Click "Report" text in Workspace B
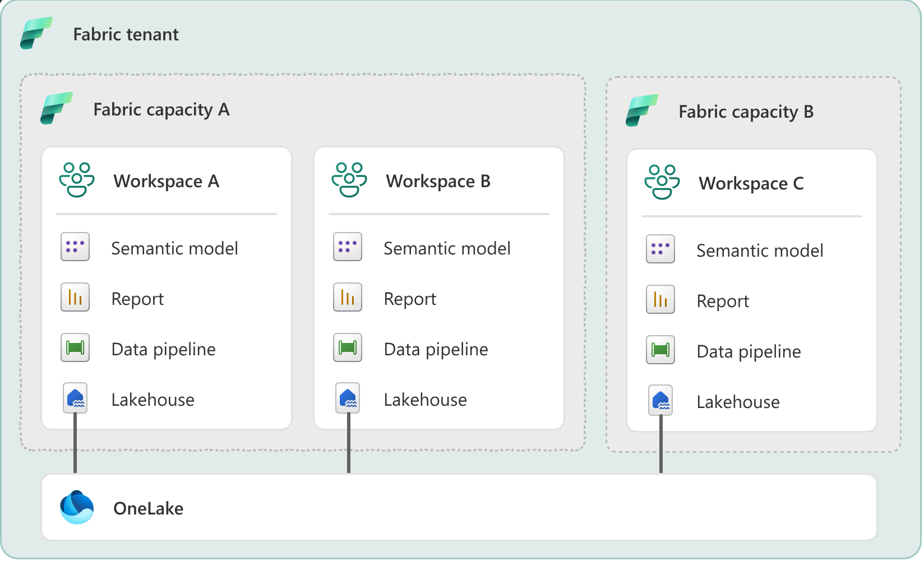924x561 pixels. pos(410,299)
